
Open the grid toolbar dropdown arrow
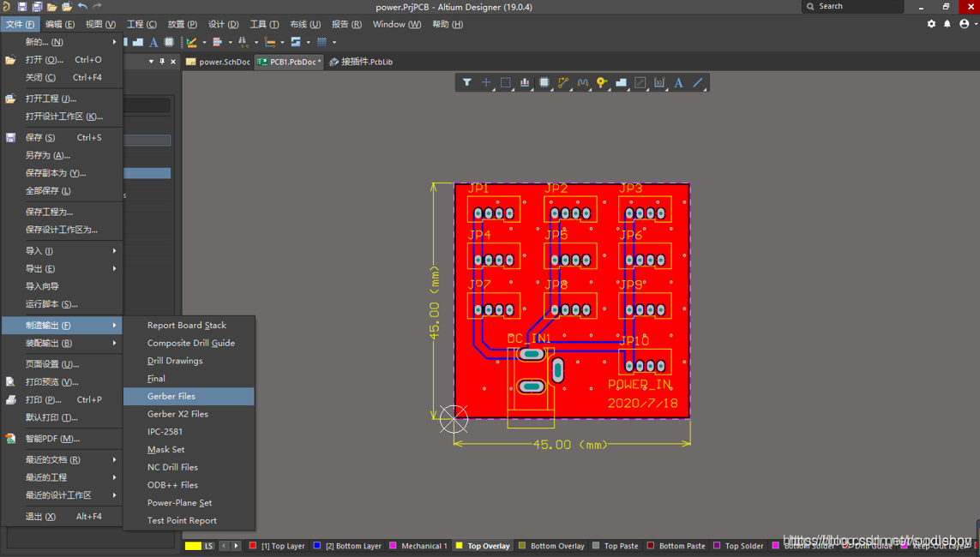(334, 43)
